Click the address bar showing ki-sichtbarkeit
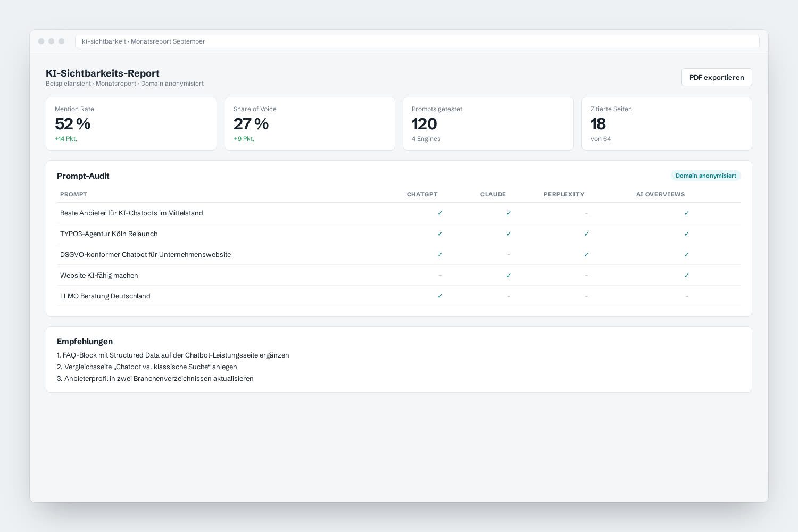The height and width of the screenshot is (532, 798). coord(417,41)
